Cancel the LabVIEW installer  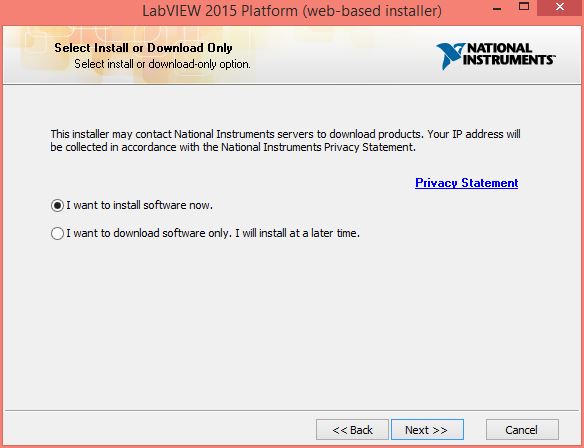pos(522,430)
